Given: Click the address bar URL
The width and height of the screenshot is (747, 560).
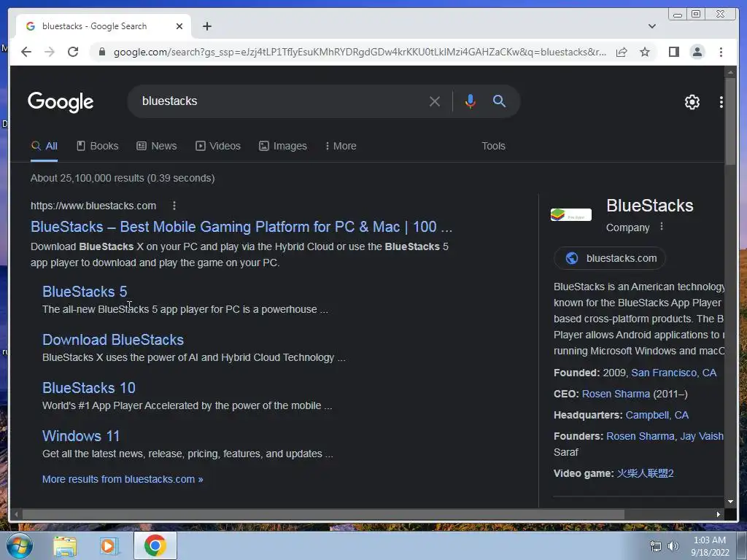Looking at the screenshot, I should click(360, 52).
